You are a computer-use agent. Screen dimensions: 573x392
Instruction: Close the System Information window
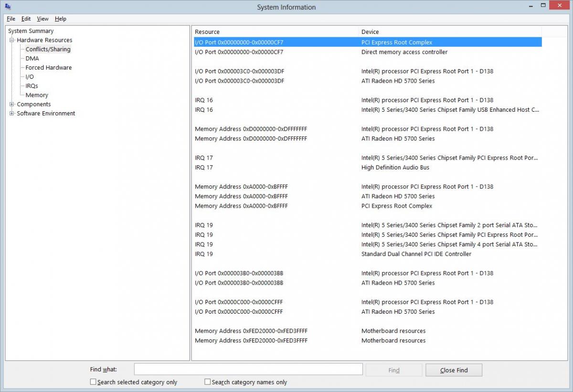[x=560, y=5]
